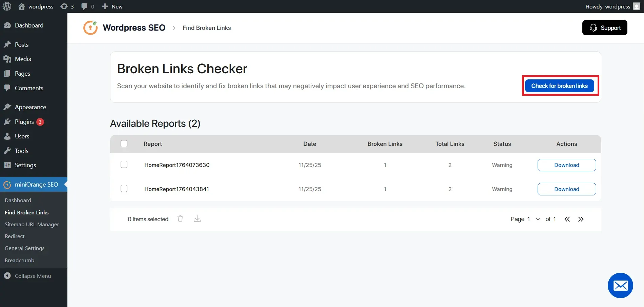Image resolution: width=644 pixels, height=307 pixels.
Task: Click the Check for broken links button
Action: click(x=559, y=85)
